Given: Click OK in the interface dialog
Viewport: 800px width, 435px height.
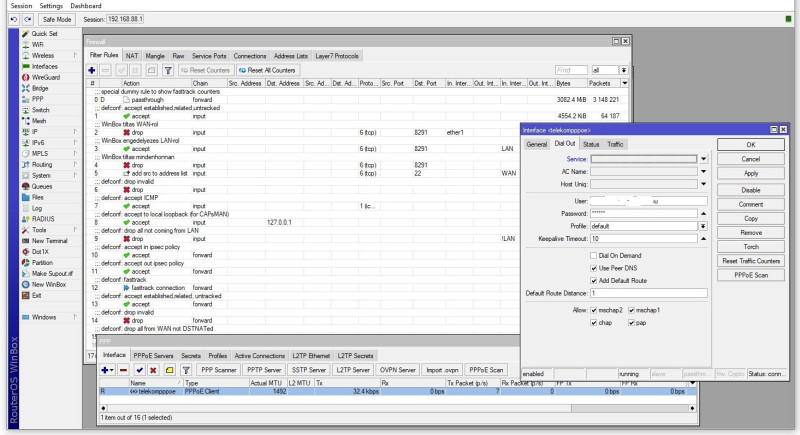Looking at the screenshot, I should coord(751,145).
